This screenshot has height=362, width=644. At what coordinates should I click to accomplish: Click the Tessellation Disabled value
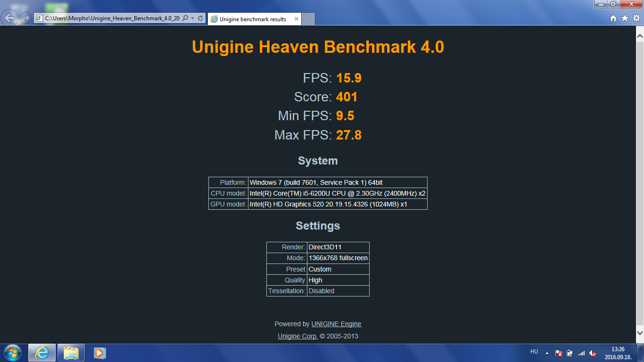pos(338,291)
